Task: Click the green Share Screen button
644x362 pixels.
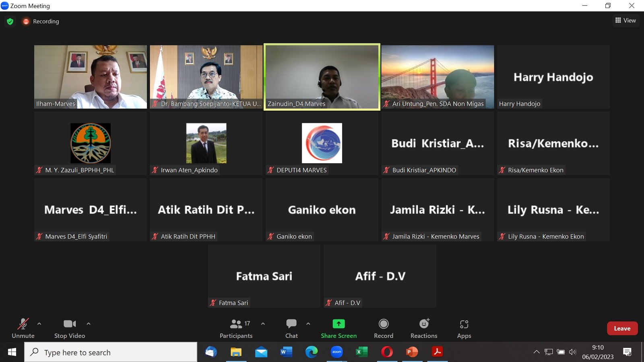Action: 339,329
